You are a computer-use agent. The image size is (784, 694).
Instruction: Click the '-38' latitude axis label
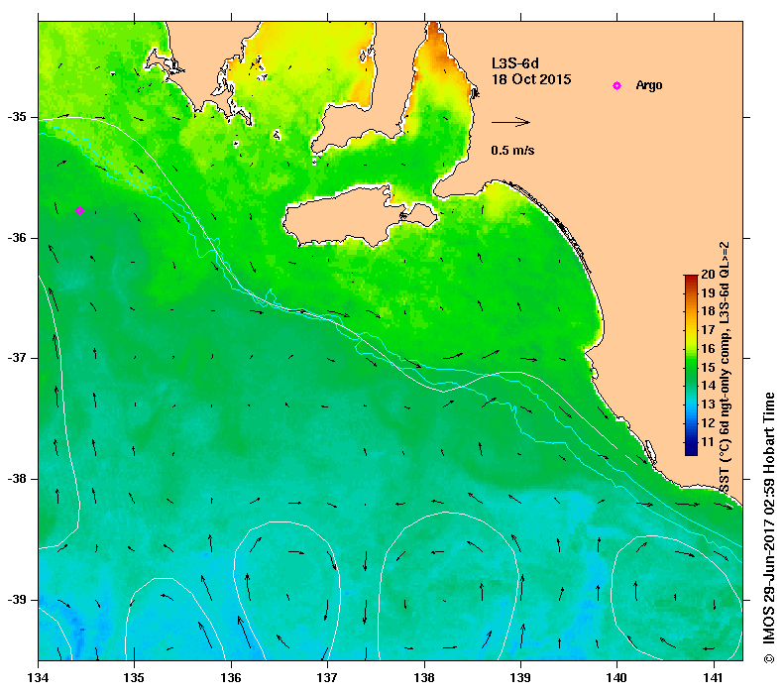point(17,479)
